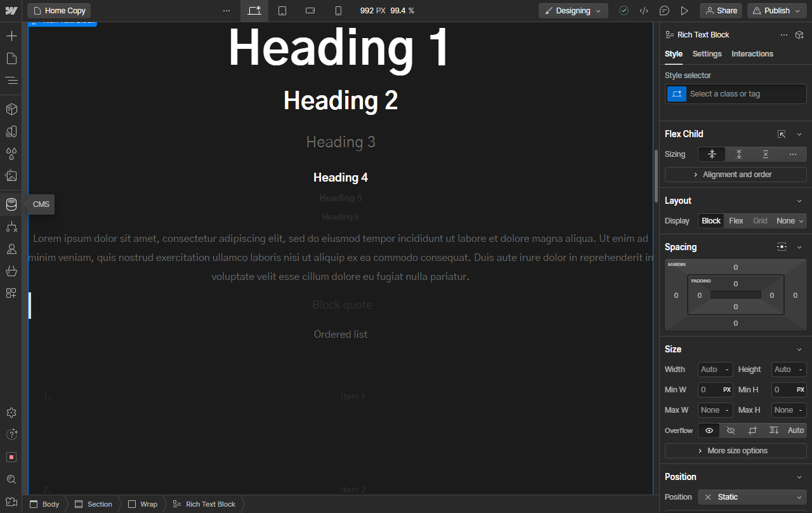Open site Settings gear icon

pyautogui.click(x=11, y=413)
